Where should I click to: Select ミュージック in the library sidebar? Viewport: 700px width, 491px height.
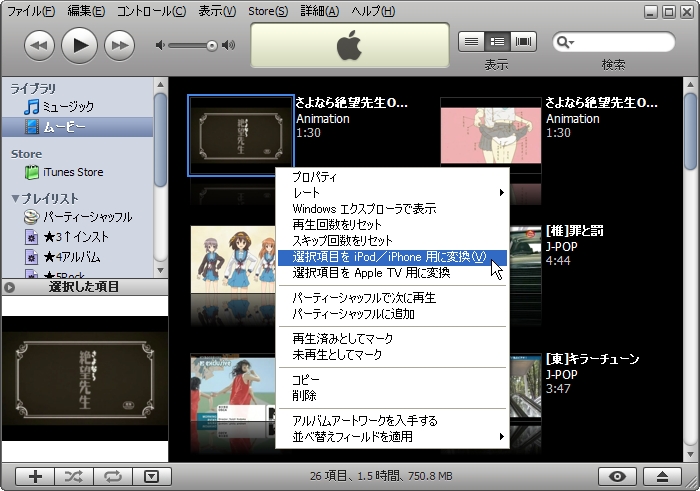coord(78,107)
